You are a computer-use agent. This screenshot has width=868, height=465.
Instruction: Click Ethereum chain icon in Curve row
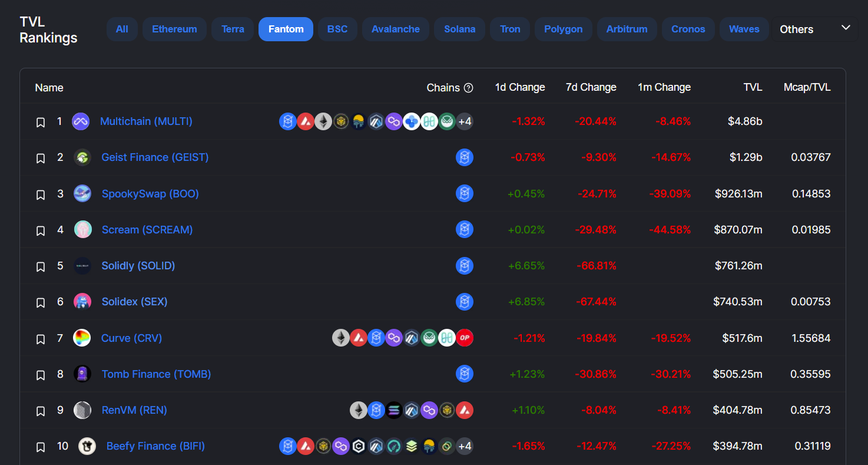[341, 338]
